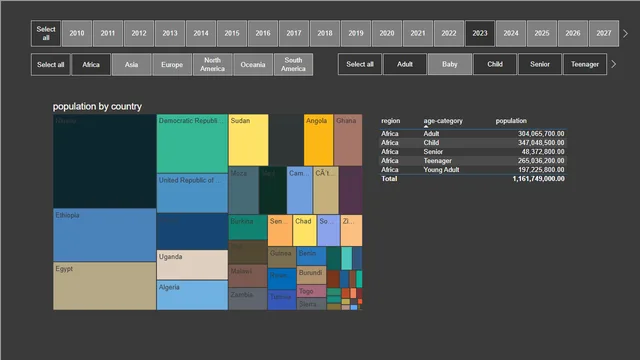Select year 2017
The height and width of the screenshot is (360, 640).
(x=294, y=33)
